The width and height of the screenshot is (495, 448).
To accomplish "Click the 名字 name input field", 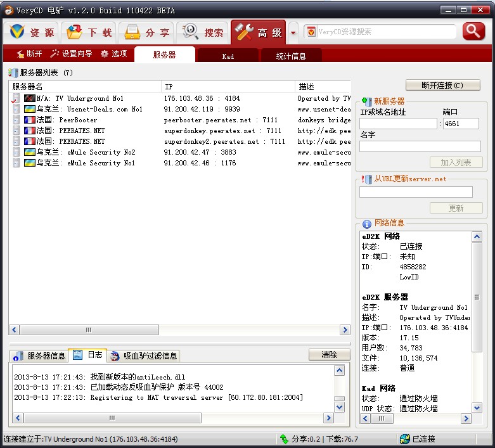I will (420, 146).
